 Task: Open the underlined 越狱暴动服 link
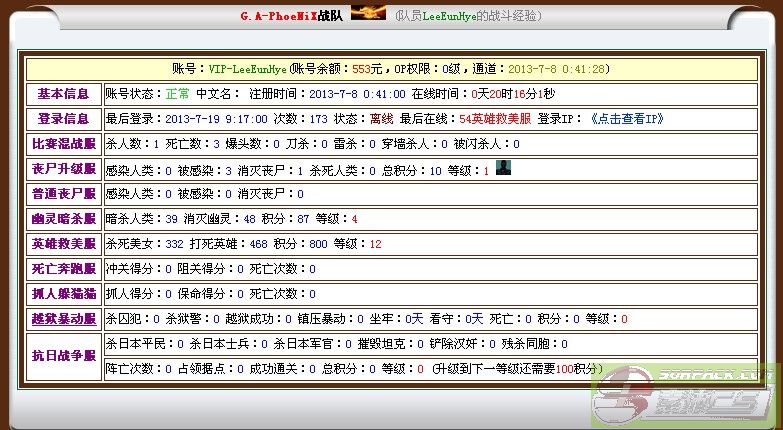63,319
